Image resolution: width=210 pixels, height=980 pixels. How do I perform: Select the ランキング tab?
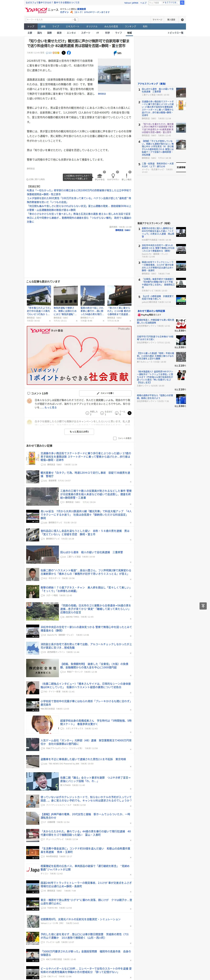tap(130, 27)
